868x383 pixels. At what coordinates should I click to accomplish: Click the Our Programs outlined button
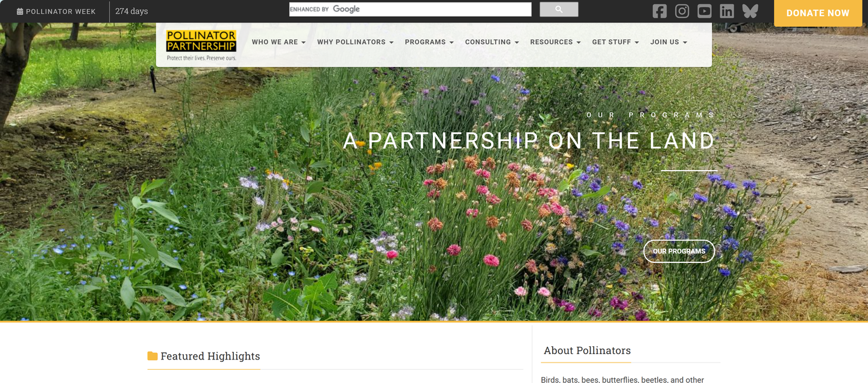coord(679,252)
